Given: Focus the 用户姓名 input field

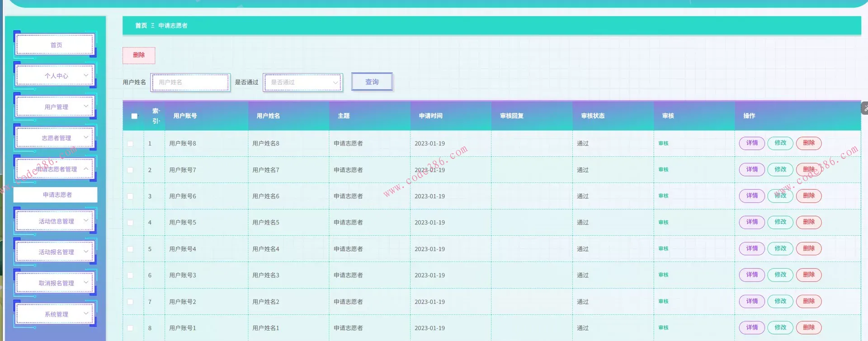Looking at the screenshot, I should [x=190, y=82].
